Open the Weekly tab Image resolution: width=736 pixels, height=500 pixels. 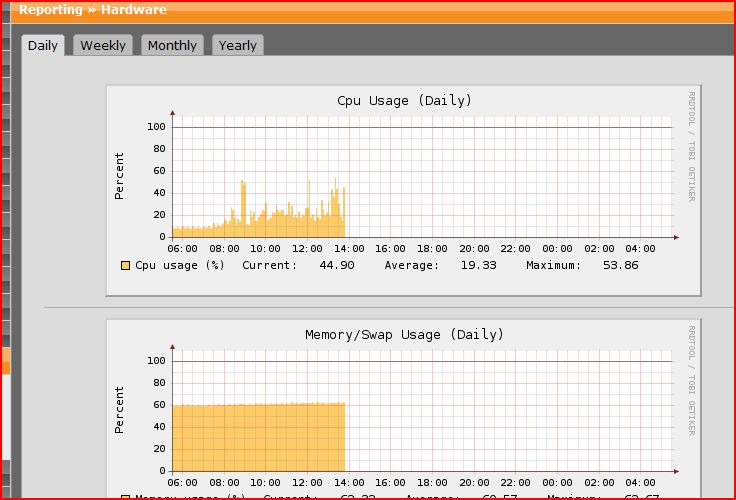pos(103,46)
